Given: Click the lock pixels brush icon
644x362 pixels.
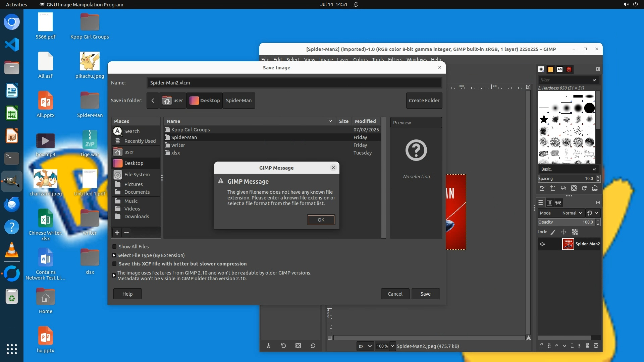Looking at the screenshot, I should coord(553,232).
